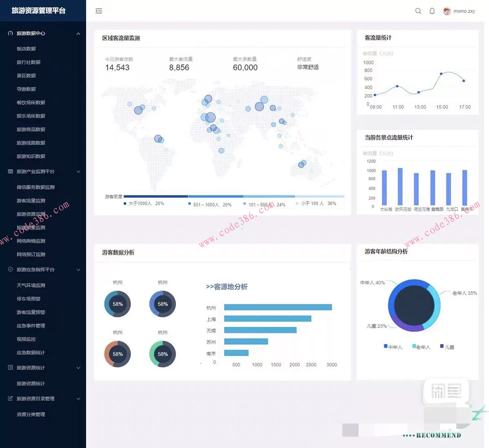Toggle the 中年人 legend item

pyautogui.click(x=393, y=347)
